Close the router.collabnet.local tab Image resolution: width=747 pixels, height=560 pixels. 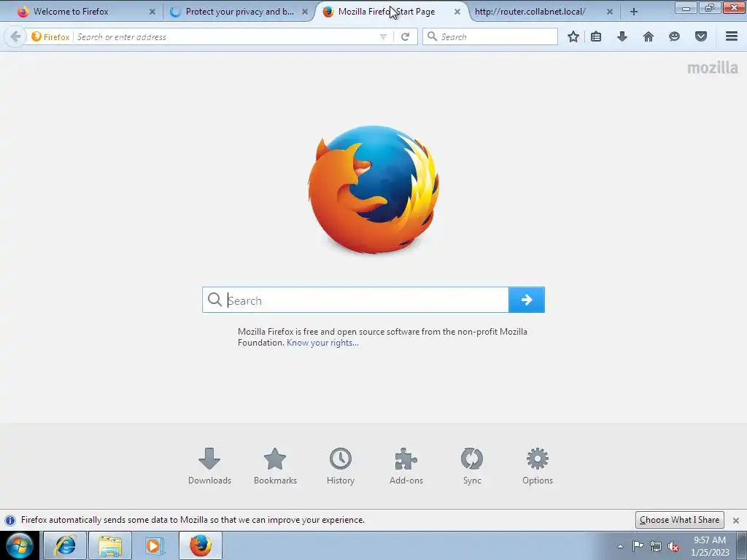[610, 12]
